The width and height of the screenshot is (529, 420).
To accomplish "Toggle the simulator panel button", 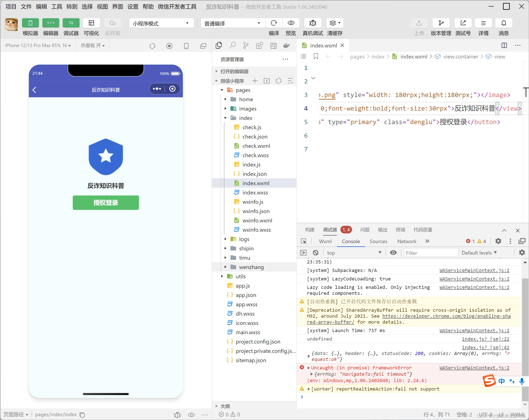I will [x=30, y=23].
